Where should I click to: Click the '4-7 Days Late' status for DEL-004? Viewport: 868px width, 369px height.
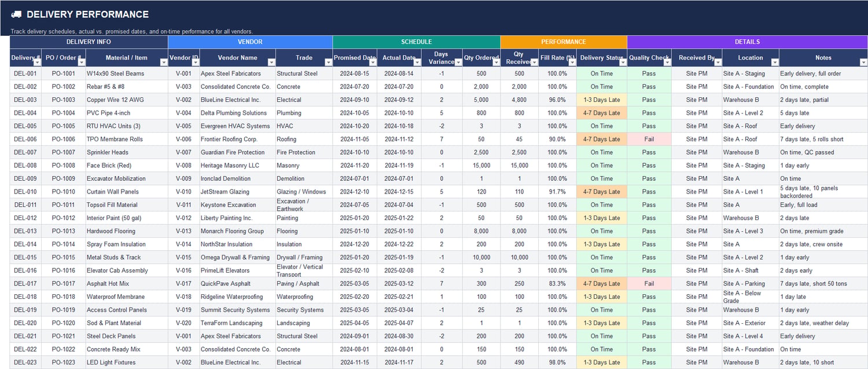point(602,113)
